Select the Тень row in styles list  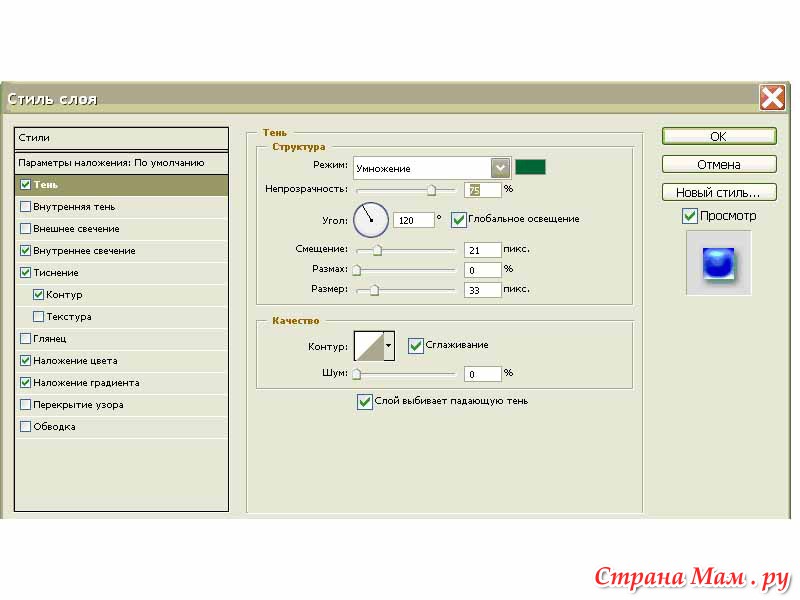pyautogui.click(x=121, y=185)
